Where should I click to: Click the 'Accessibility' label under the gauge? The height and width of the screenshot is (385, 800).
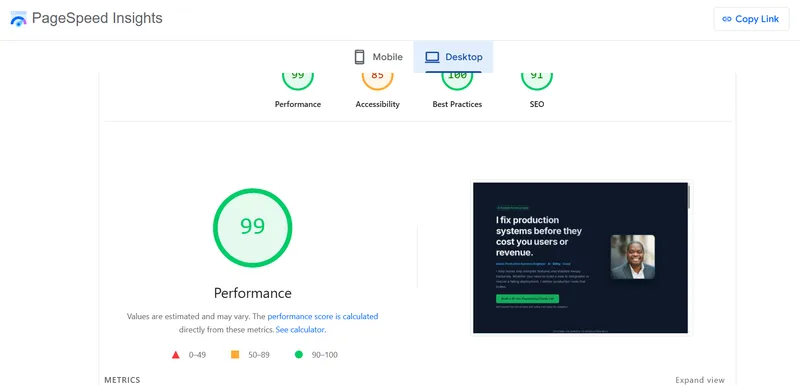pyautogui.click(x=378, y=104)
